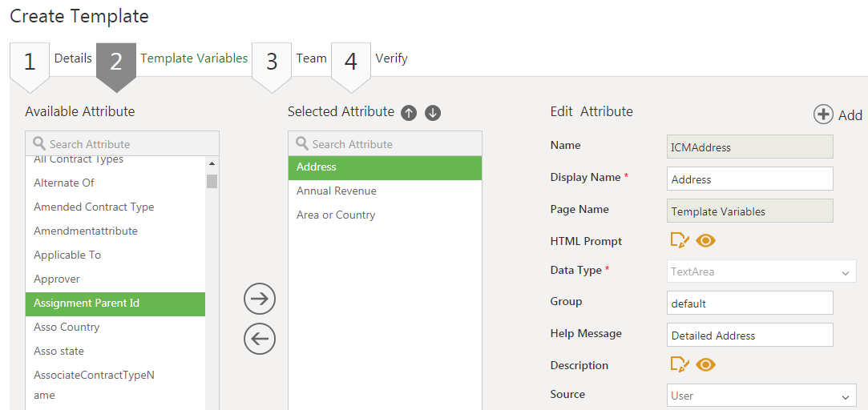Open the Data Type dropdown
The width and height of the screenshot is (868, 410).
[x=761, y=271]
